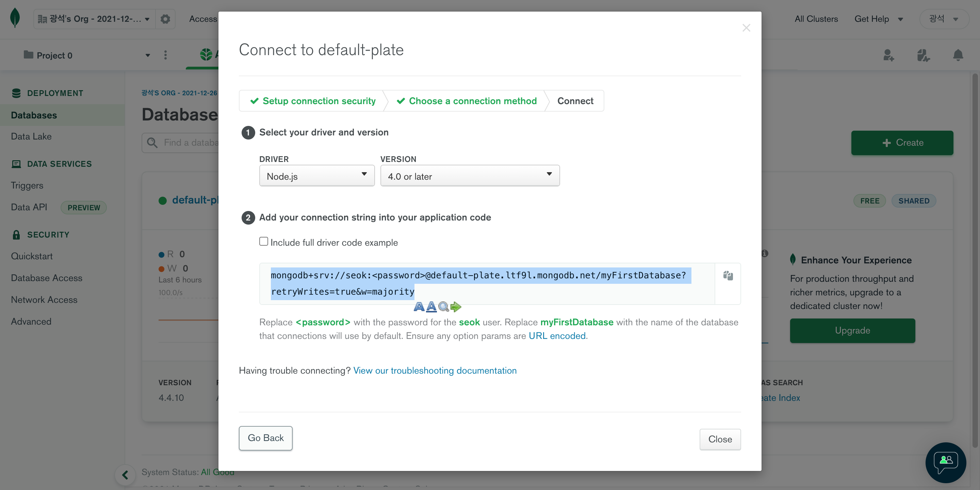The image size is (980, 490).
Task: Go to Setup connection security step
Action: coord(313,101)
